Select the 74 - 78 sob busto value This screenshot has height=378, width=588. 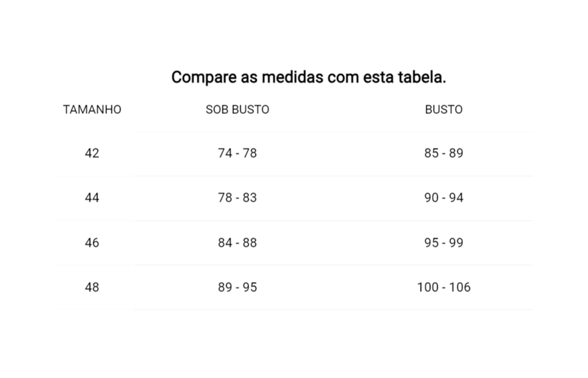pos(238,153)
